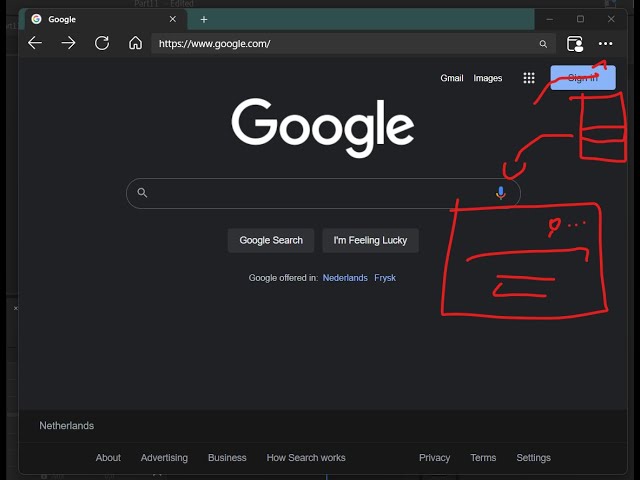Open the Terms footer link
Screen dimensions: 640x480
click(x=483, y=458)
